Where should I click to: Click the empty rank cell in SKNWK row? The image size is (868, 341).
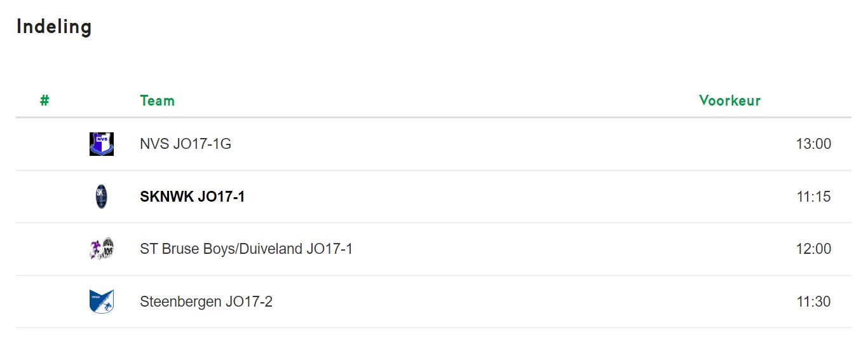click(44, 197)
